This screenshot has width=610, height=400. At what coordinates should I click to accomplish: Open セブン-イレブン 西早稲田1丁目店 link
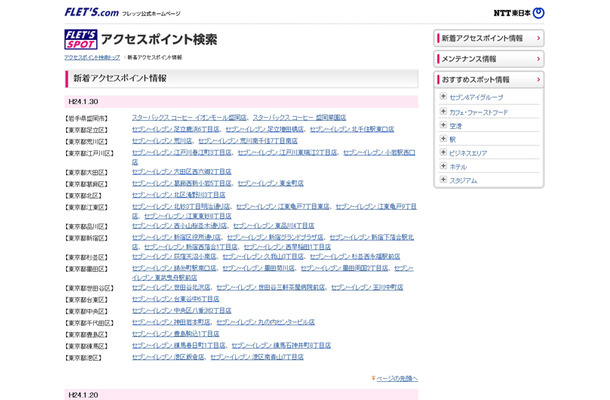pyautogui.click(x=287, y=247)
